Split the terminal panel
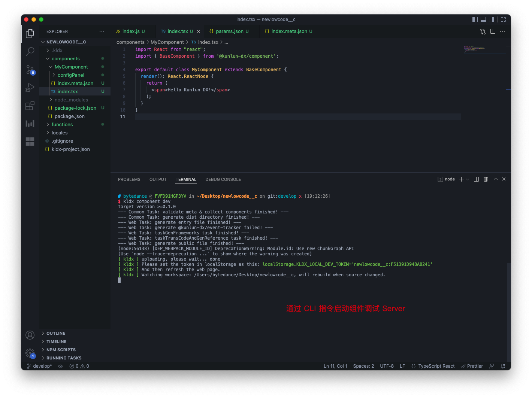Viewport: 532px width, 398px height. 476,179
